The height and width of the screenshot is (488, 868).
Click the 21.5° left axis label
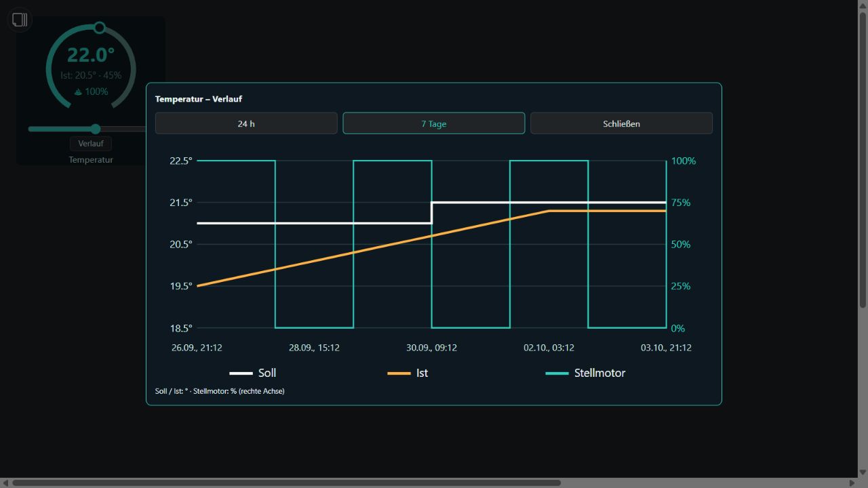click(181, 203)
